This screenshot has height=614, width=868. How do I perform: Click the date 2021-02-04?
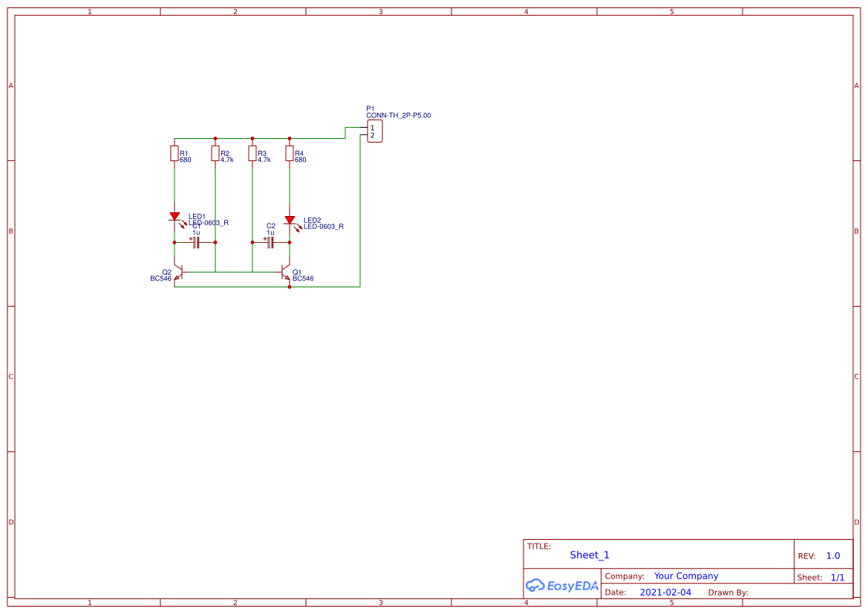pyautogui.click(x=665, y=592)
